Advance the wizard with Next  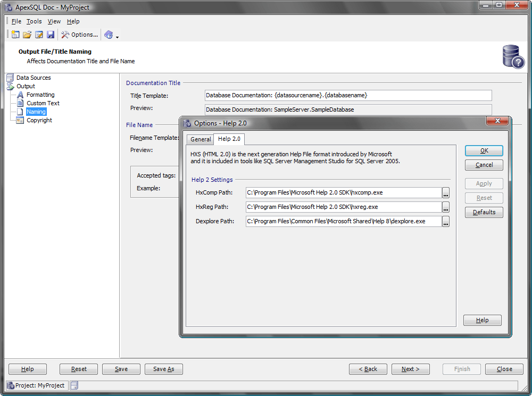410,369
